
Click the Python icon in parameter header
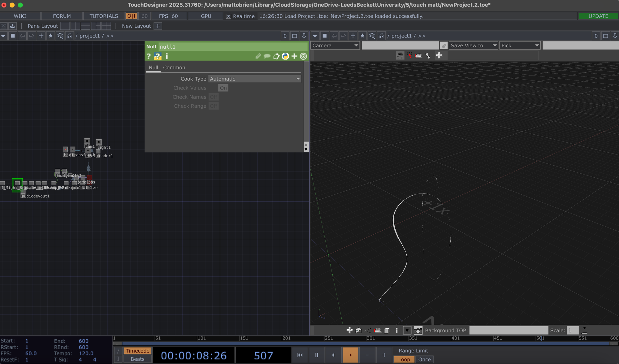285,56
